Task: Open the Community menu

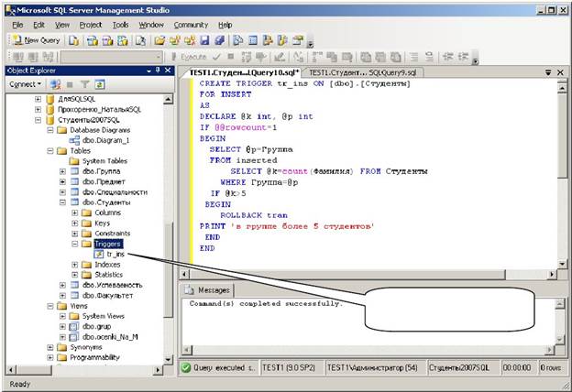Action: [191, 25]
